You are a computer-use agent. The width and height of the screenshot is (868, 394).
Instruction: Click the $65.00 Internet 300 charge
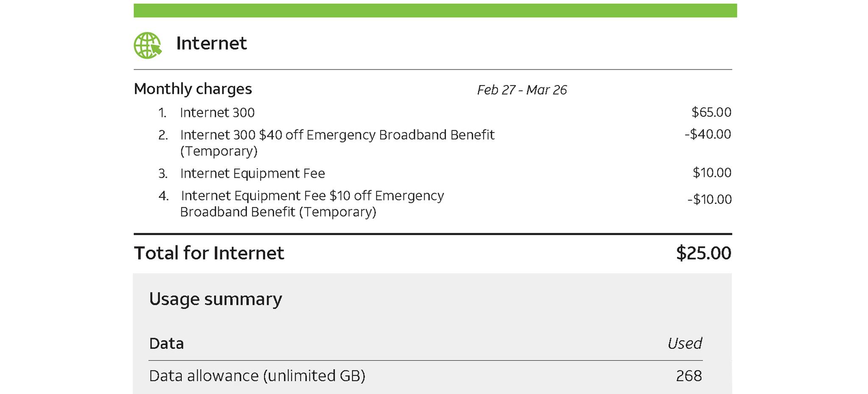click(x=711, y=112)
